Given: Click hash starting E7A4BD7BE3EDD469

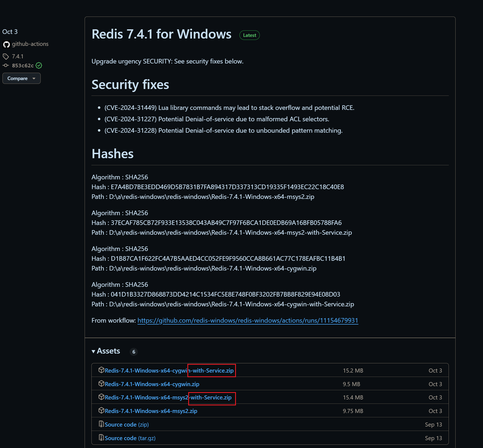Looking at the screenshot, I should click(x=227, y=187).
